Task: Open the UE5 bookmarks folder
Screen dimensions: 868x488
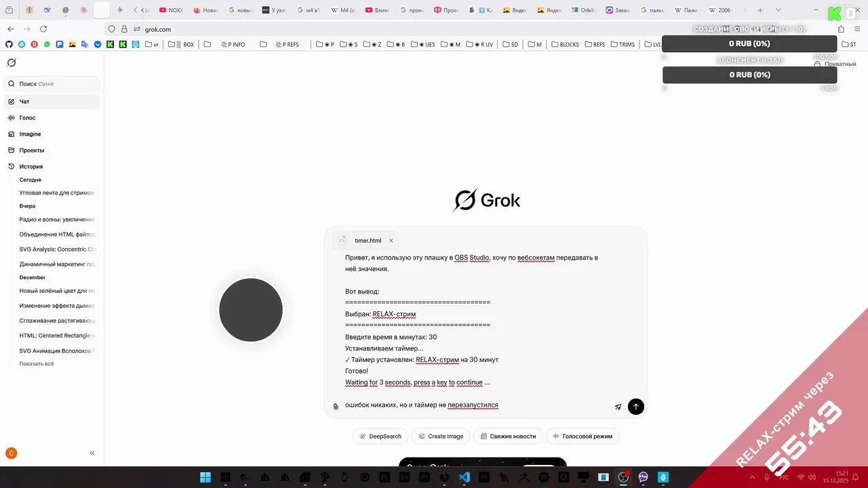Action: click(x=422, y=45)
